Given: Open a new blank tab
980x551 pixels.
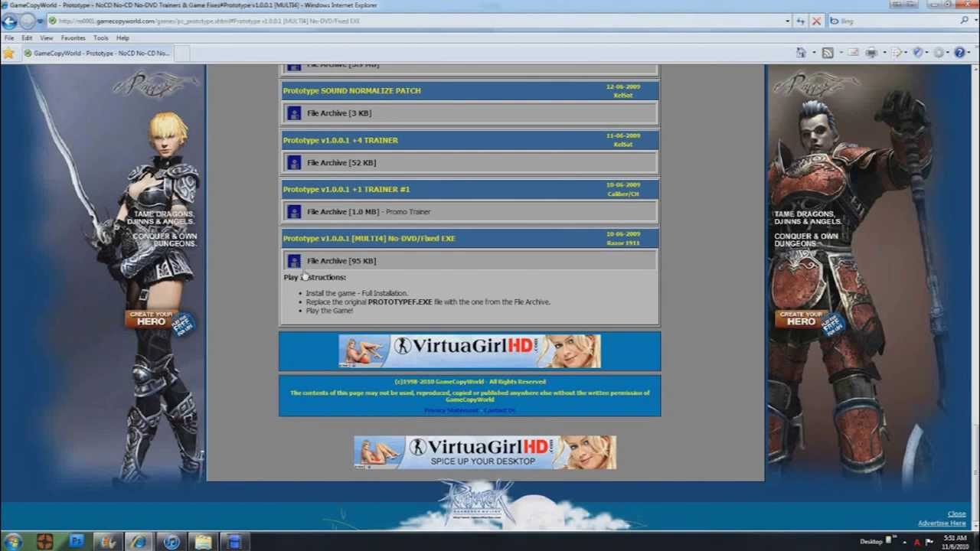Looking at the screenshot, I should tap(181, 54).
